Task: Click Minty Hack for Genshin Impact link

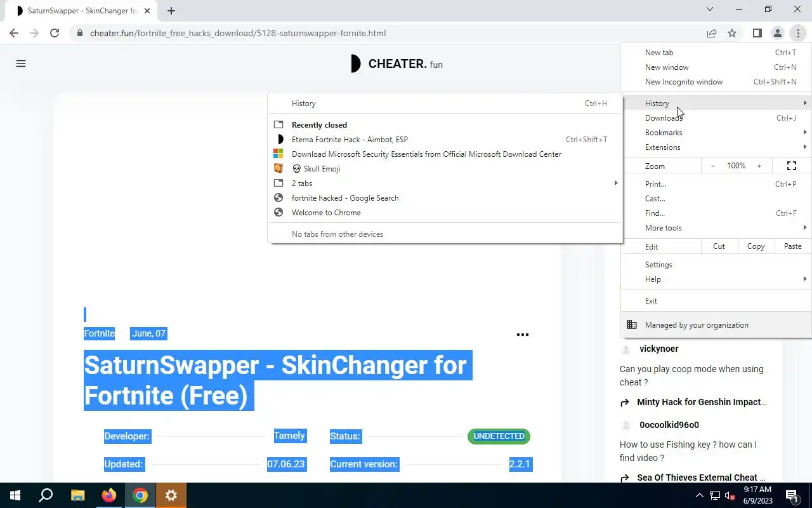Action: [702, 402]
